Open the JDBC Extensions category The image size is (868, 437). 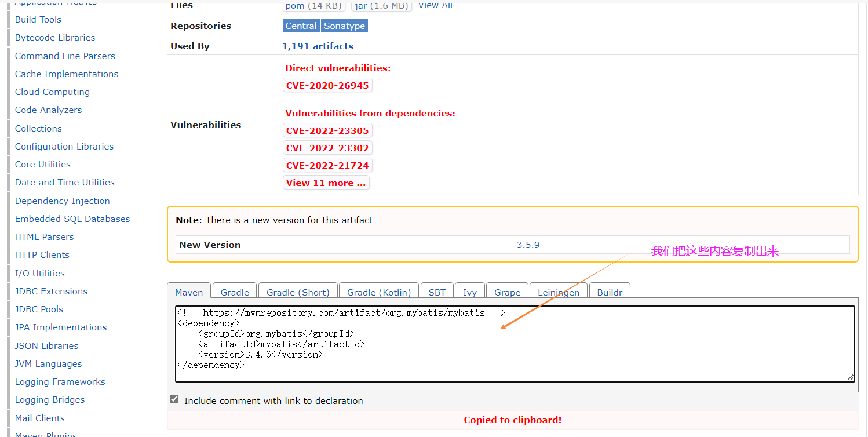pos(52,291)
